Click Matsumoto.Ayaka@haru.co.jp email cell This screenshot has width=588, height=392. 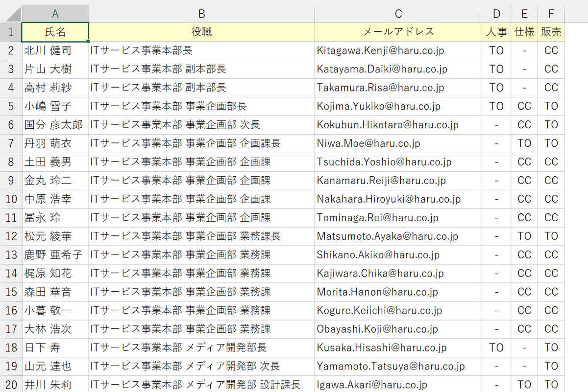click(x=398, y=236)
